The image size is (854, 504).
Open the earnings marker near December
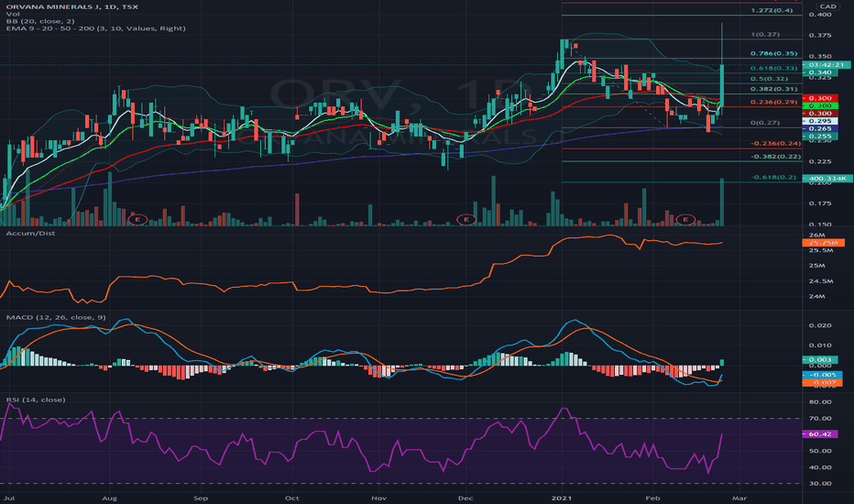pyautogui.click(x=466, y=220)
